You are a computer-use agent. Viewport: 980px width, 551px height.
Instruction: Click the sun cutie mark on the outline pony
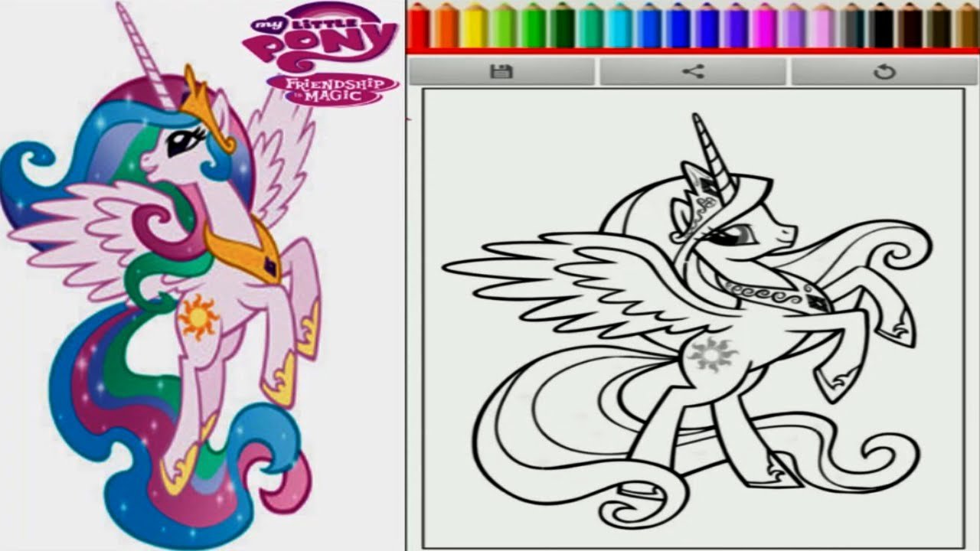(x=707, y=354)
